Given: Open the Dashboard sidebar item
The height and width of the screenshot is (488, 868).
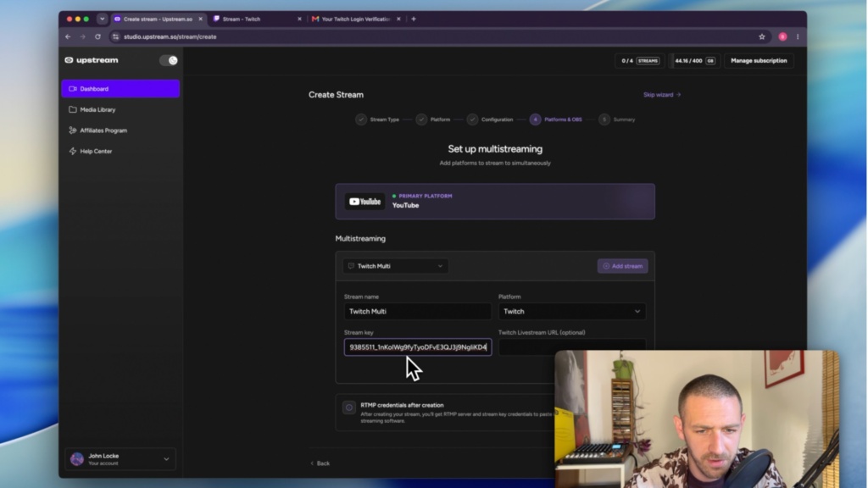Looking at the screenshot, I should (x=120, y=88).
